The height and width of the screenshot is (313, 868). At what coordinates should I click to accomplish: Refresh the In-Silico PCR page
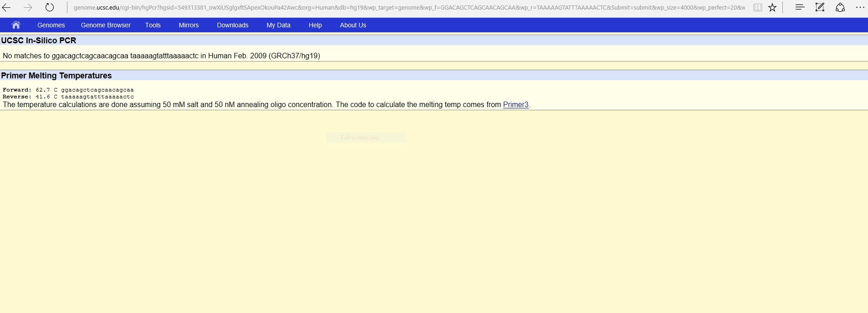50,7
